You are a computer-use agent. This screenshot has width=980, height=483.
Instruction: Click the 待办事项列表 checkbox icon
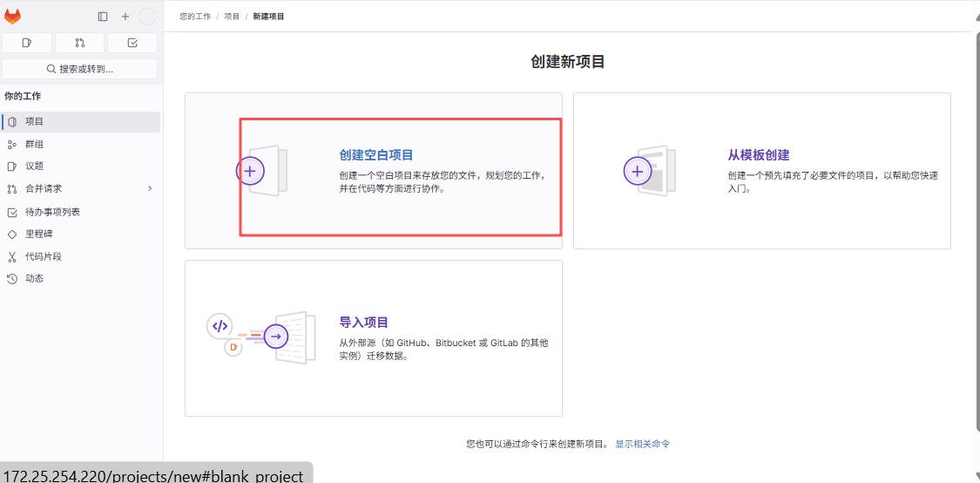(x=12, y=212)
